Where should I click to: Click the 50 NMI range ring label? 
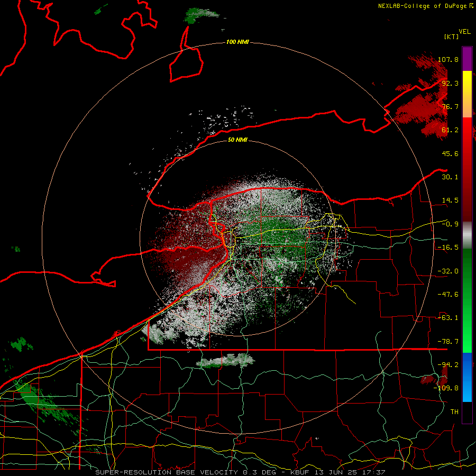(x=237, y=140)
